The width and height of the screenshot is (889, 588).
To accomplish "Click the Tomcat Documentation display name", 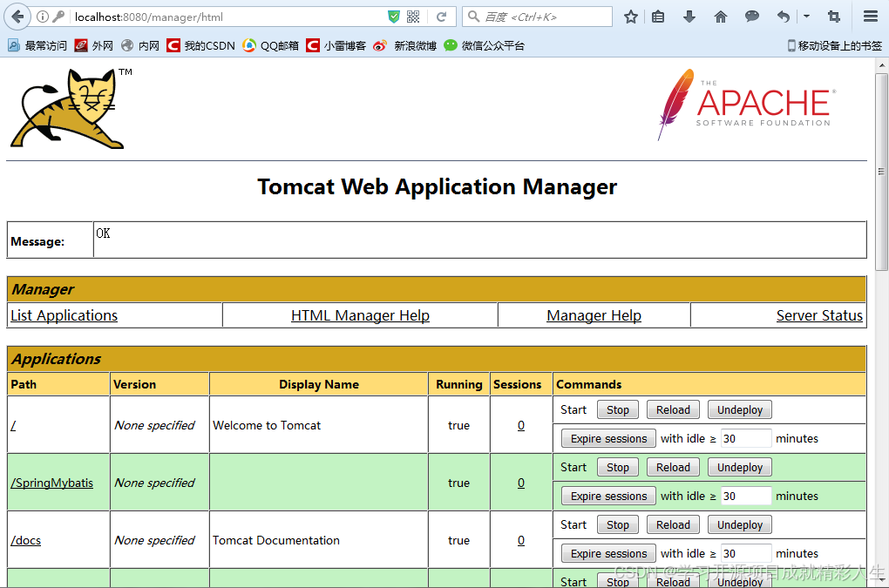I will tap(276, 540).
